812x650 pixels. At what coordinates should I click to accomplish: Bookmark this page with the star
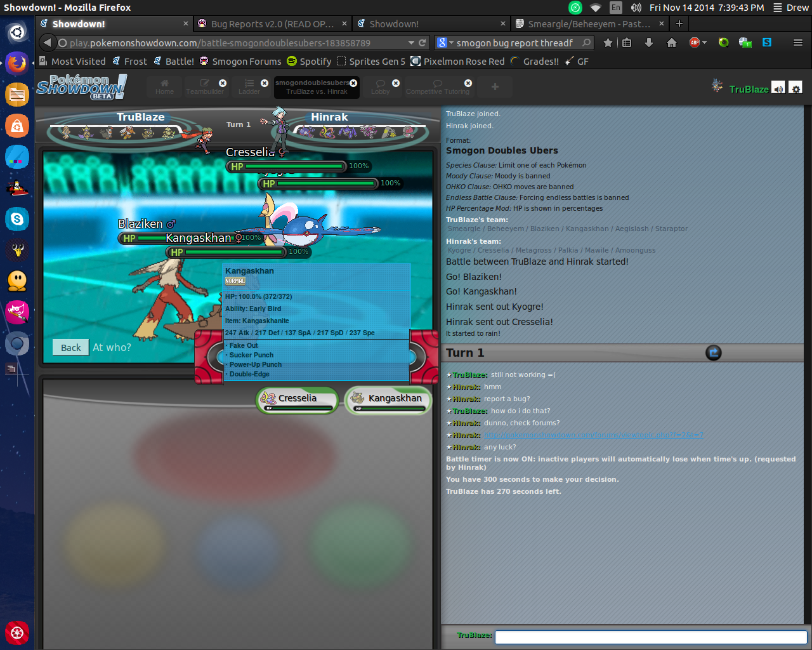[x=608, y=43]
